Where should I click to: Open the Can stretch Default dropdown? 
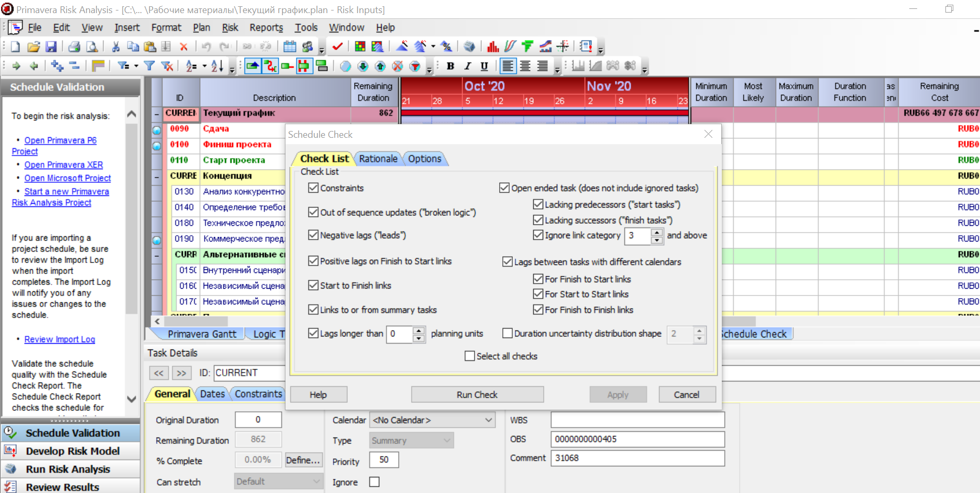[316, 481]
